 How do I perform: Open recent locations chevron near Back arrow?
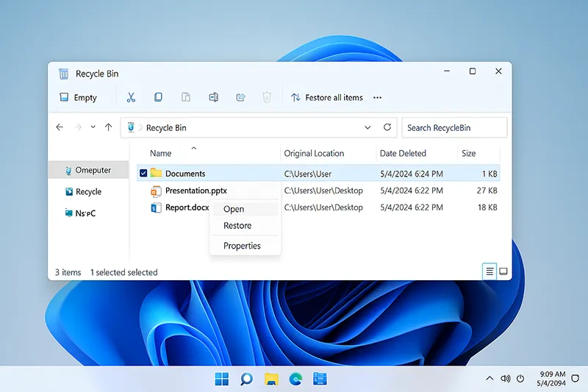[93, 127]
